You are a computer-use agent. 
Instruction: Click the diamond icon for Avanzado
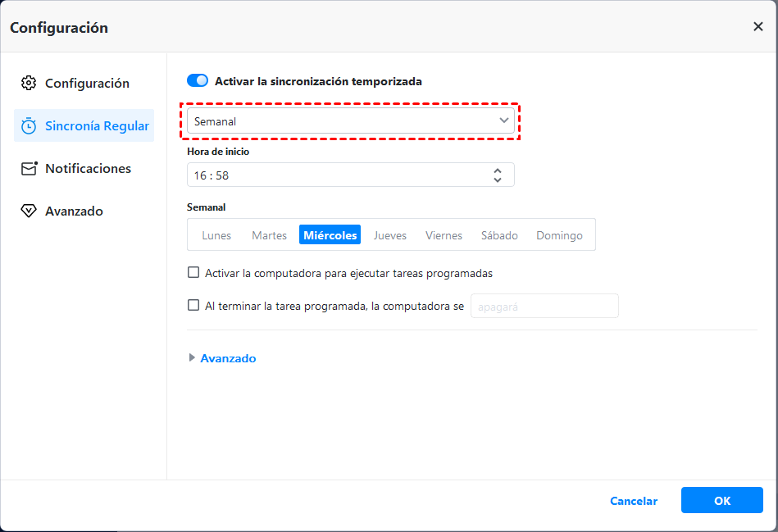(29, 211)
